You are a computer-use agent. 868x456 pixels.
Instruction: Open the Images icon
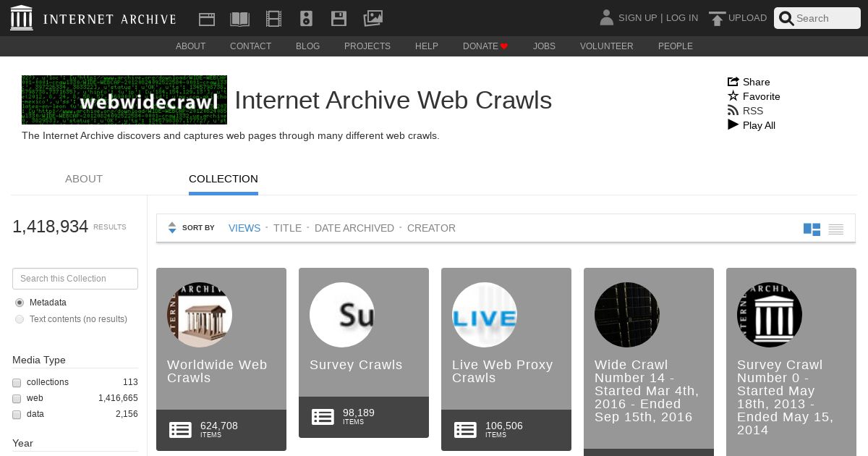[x=373, y=18]
